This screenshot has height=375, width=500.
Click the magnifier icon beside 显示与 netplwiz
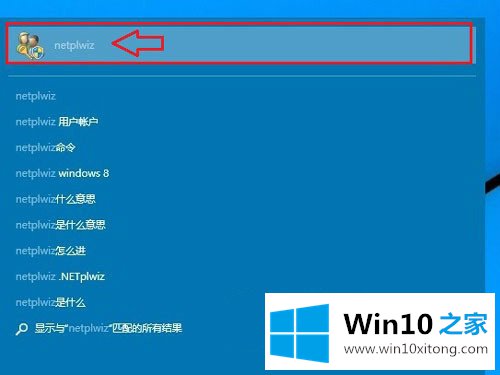tap(22, 329)
